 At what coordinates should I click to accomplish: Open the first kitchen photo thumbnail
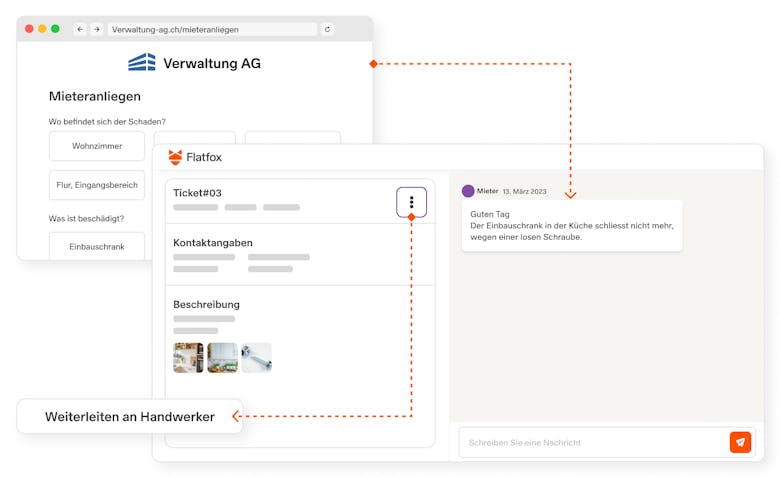coord(188,358)
